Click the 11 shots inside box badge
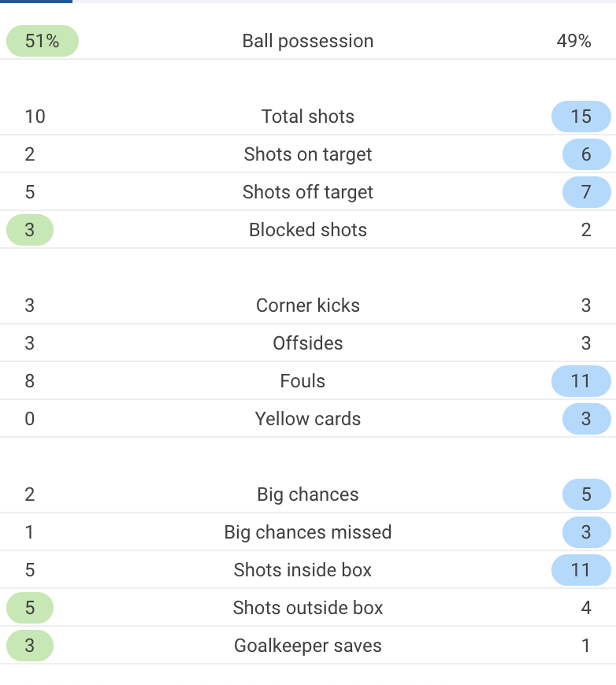 (581, 570)
